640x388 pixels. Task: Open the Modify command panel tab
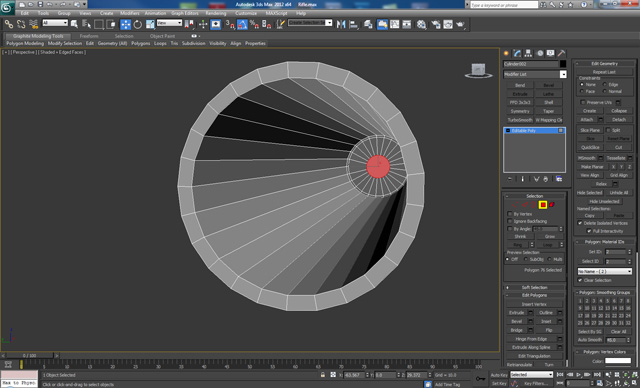(x=518, y=53)
